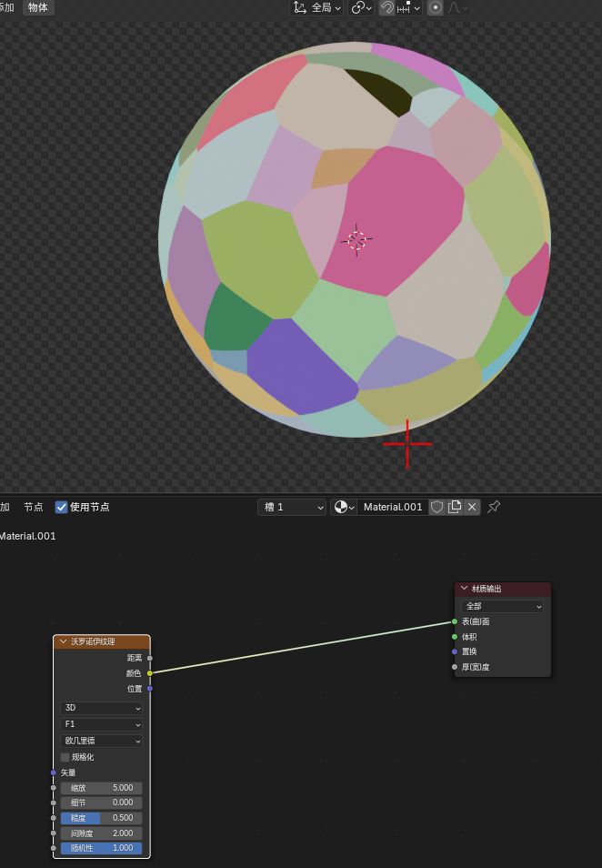This screenshot has height=868, width=602.
Task: Click the transform pivot point icon
Action: coord(361,7)
